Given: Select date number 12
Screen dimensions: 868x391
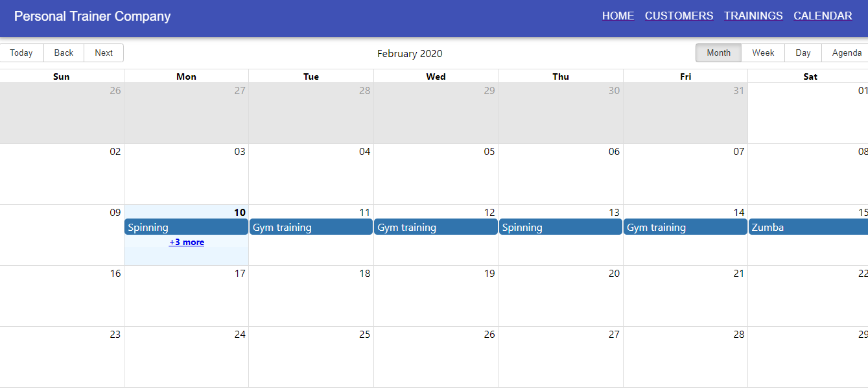Looking at the screenshot, I should click(x=489, y=213).
